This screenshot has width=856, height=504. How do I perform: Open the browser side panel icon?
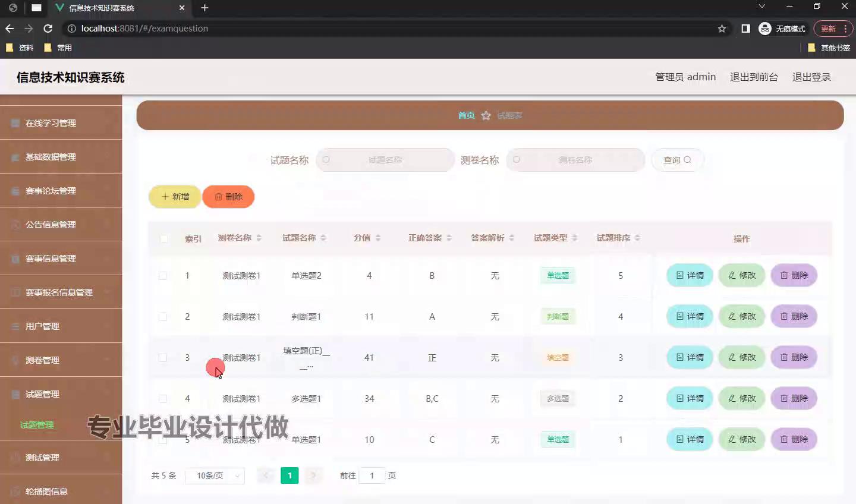[745, 29]
